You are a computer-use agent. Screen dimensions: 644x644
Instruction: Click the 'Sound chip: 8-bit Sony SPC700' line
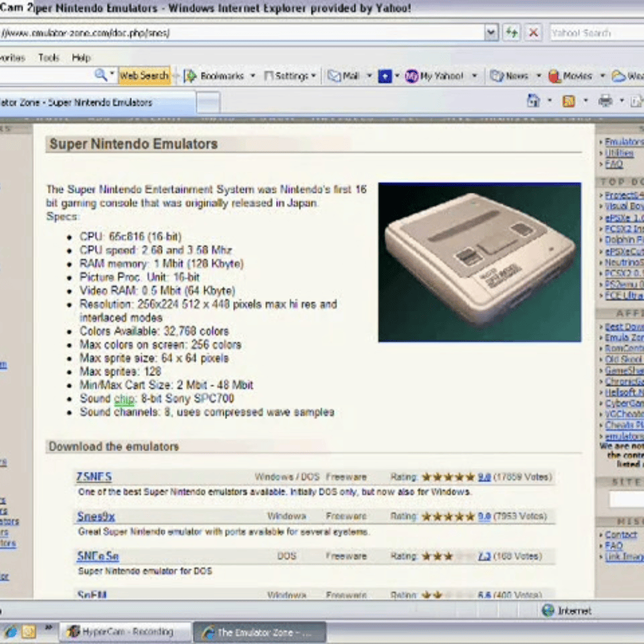156,399
